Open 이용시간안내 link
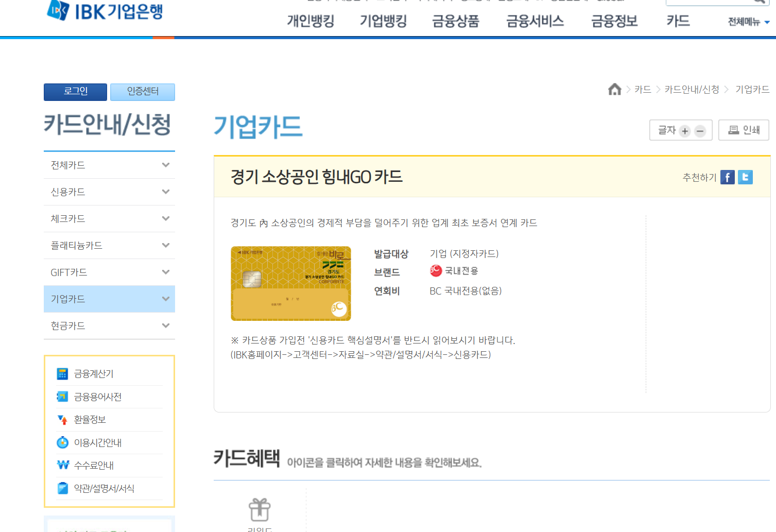This screenshot has width=776, height=532. click(x=98, y=442)
